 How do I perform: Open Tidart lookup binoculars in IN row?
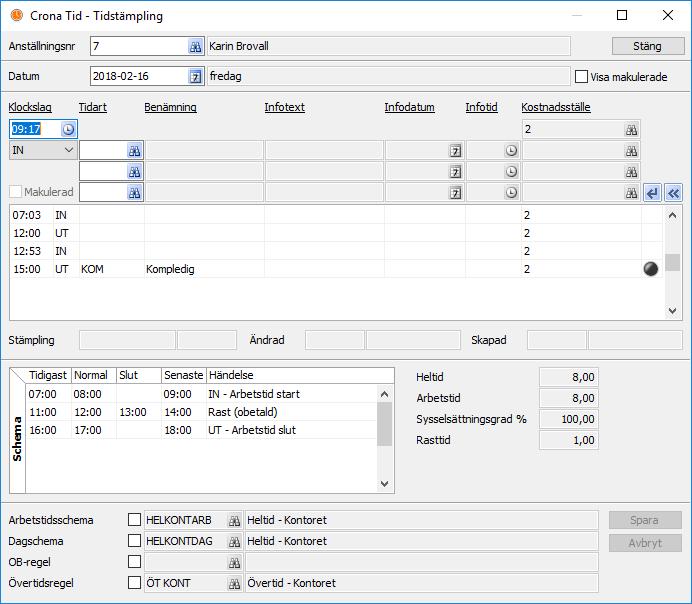(x=134, y=150)
